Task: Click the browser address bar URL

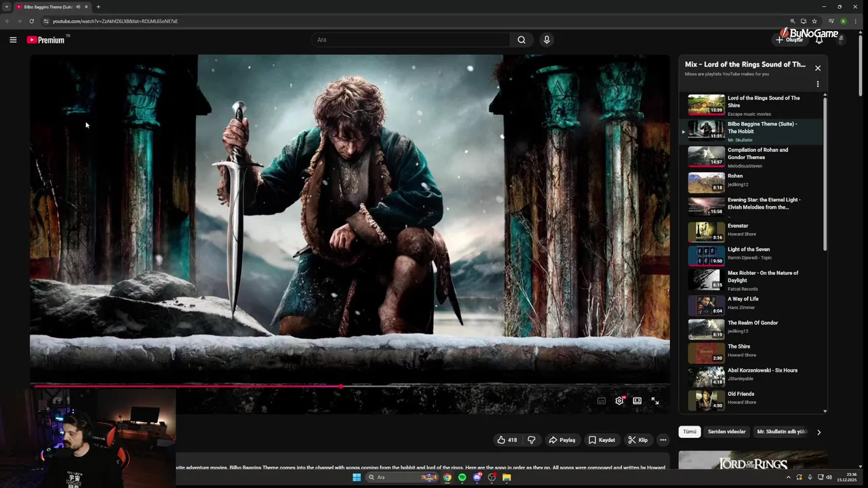Action: tap(115, 21)
